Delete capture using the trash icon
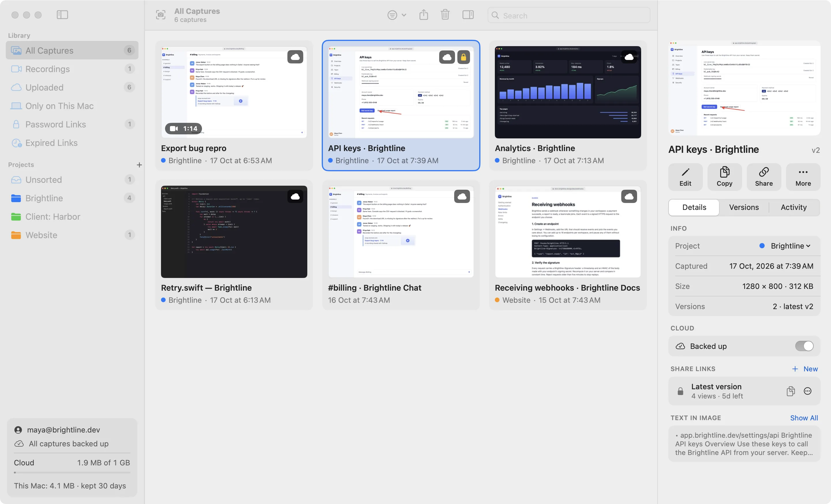This screenshot has height=504, width=831. coord(445,15)
